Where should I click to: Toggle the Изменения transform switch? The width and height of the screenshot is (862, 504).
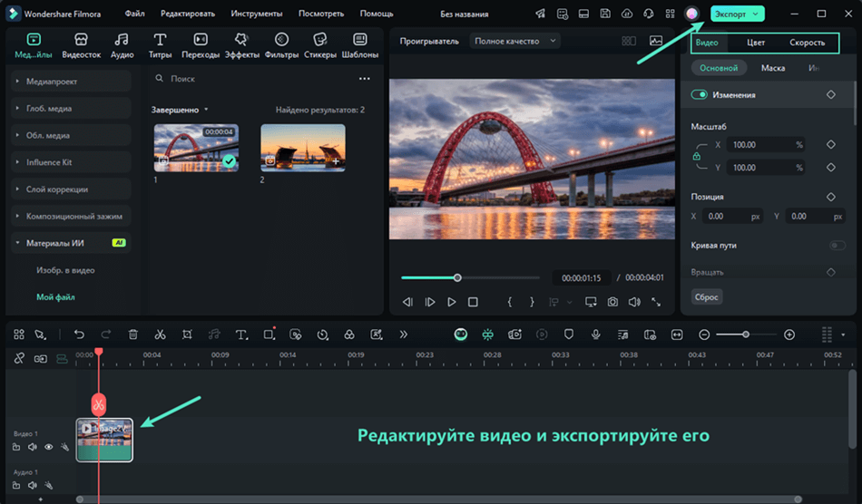coord(700,94)
